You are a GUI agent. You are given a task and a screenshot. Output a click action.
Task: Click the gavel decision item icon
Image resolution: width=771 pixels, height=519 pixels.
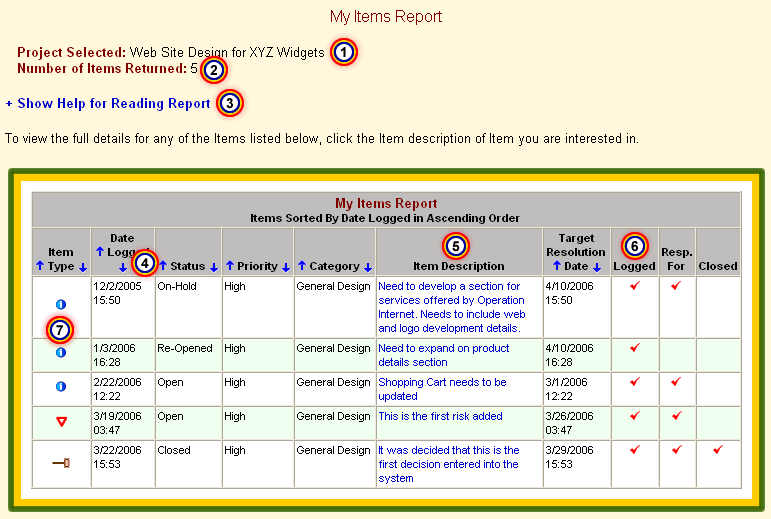click(61, 463)
